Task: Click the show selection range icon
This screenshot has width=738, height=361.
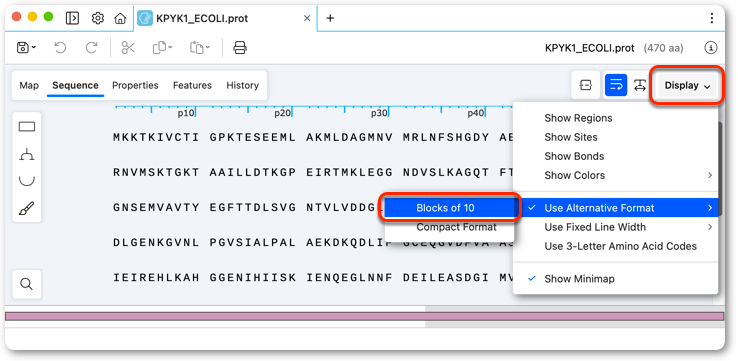Action: [586, 85]
